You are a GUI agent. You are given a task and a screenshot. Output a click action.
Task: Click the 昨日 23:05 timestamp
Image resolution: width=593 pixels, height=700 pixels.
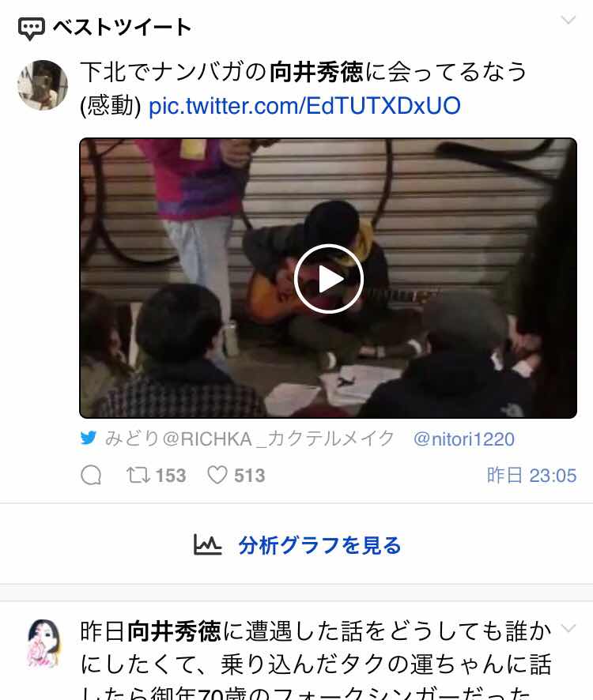click(x=531, y=476)
